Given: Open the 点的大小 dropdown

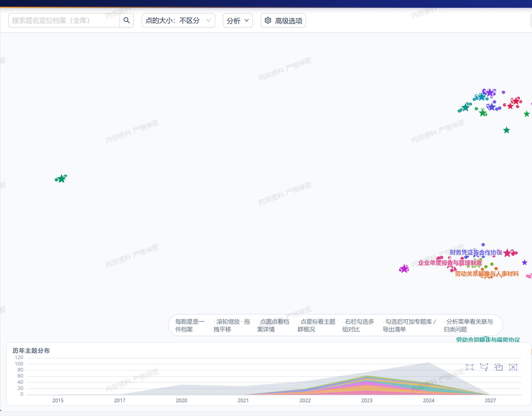Looking at the screenshot, I should [x=178, y=20].
